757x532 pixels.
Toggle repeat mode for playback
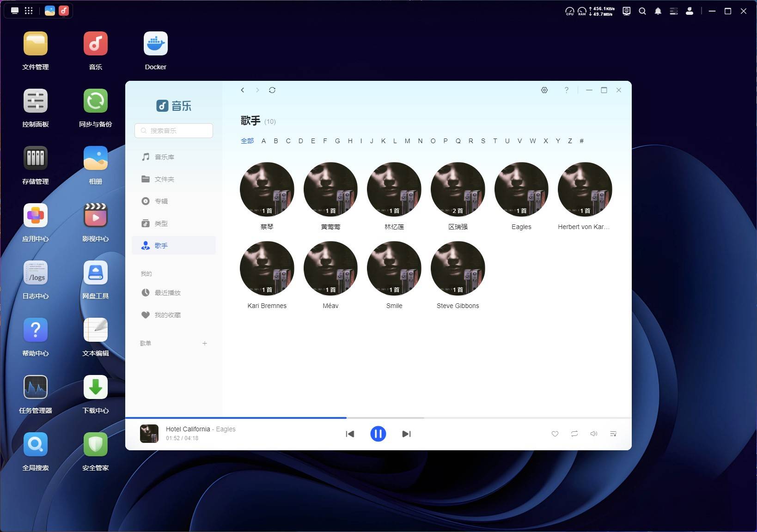[574, 434]
